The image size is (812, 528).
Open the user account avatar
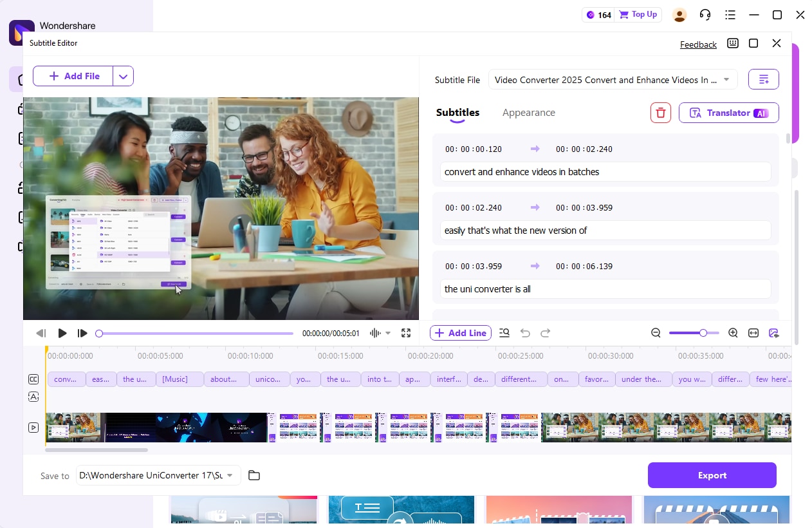(679, 14)
